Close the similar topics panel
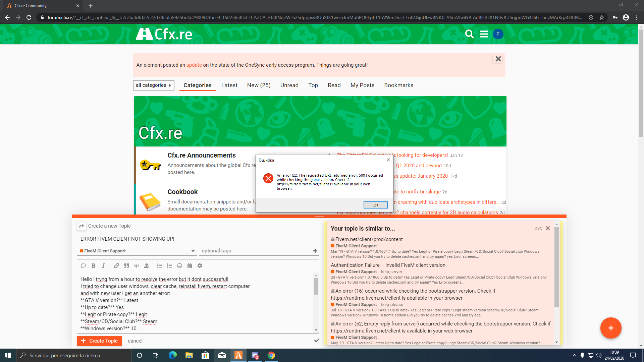 (x=548, y=228)
